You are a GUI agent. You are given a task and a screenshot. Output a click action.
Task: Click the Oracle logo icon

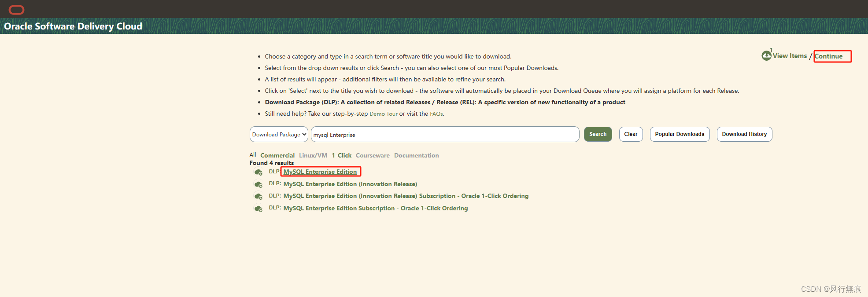click(16, 10)
